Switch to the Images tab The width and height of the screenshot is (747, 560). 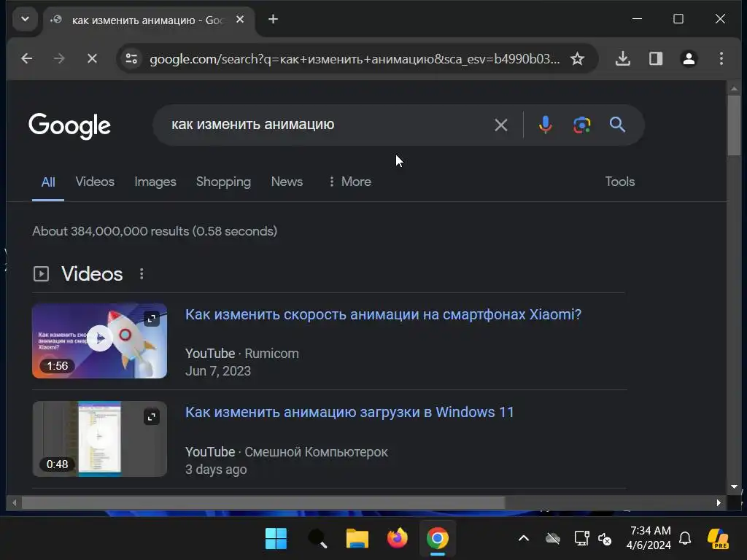pos(155,182)
